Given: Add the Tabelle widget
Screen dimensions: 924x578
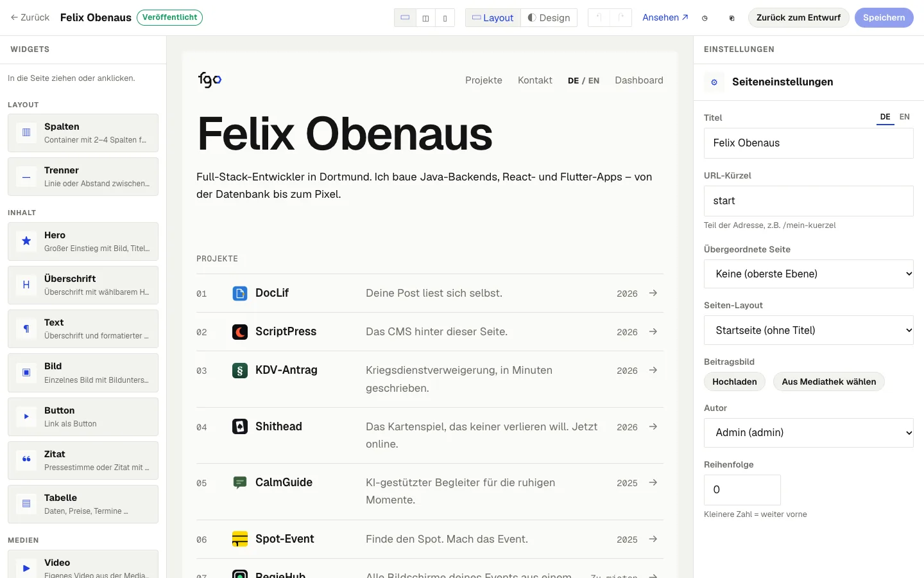Looking at the screenshot, I should tap(83, 504).
